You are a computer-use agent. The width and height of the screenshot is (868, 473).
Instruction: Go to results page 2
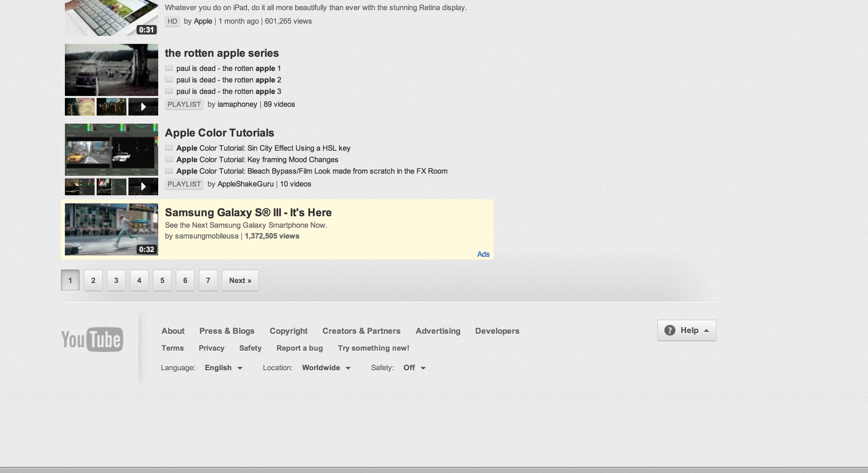[93, 280]
